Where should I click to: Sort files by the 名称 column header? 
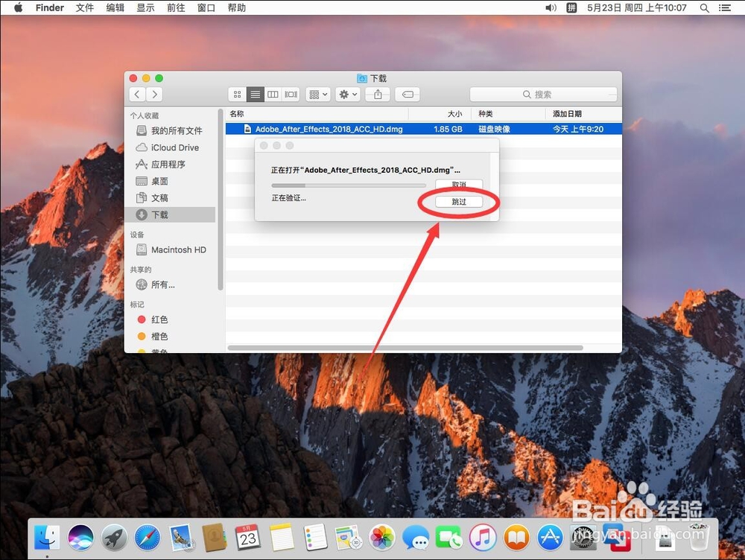(317, 114)
